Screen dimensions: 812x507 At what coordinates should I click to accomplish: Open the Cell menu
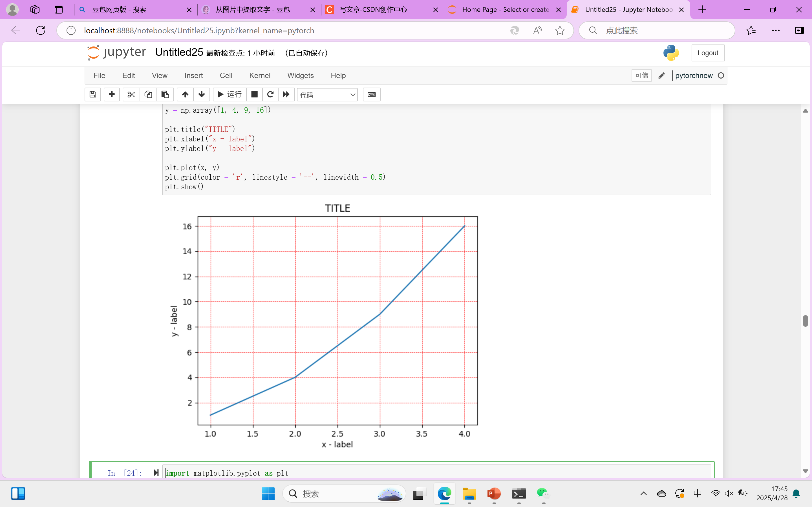coord(226,75)
